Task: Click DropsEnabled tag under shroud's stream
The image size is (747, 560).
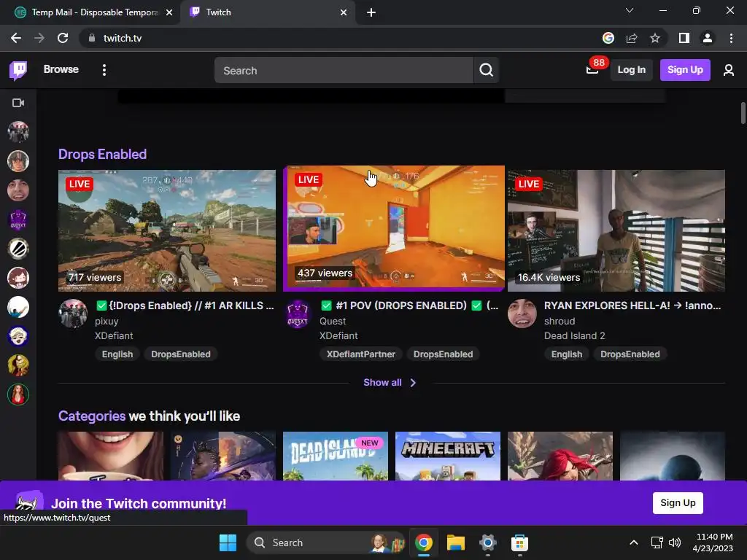Action: click(630, 354)
